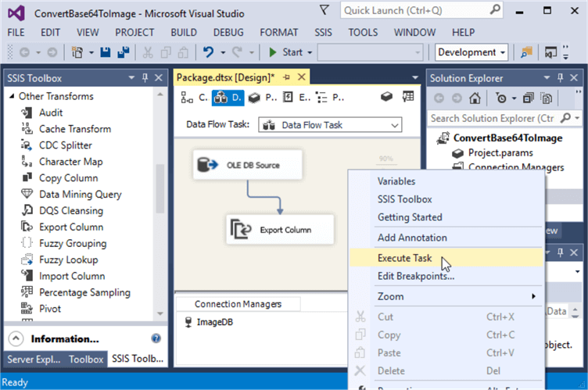Open the Parameters designer tab icon
The height and width of the screenshot is (390, 588).
point(254,98)
